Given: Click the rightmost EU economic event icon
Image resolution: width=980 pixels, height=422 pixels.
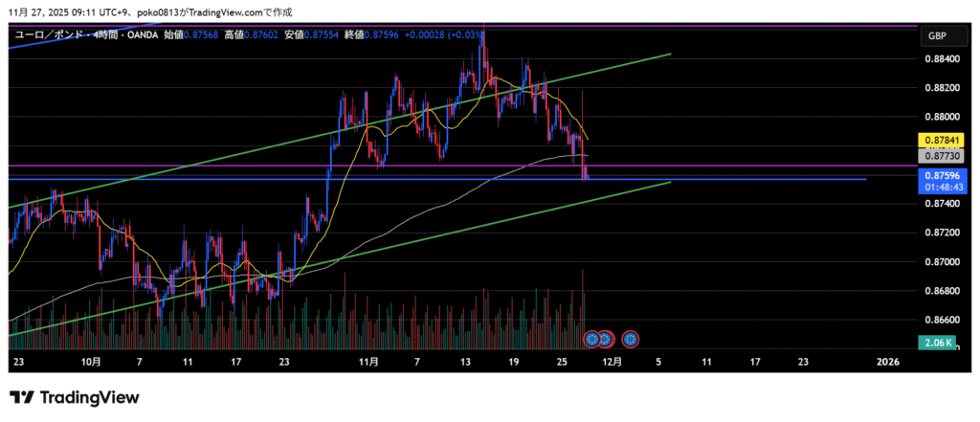Looking at the screenshot, I should [x=631, y=338].
